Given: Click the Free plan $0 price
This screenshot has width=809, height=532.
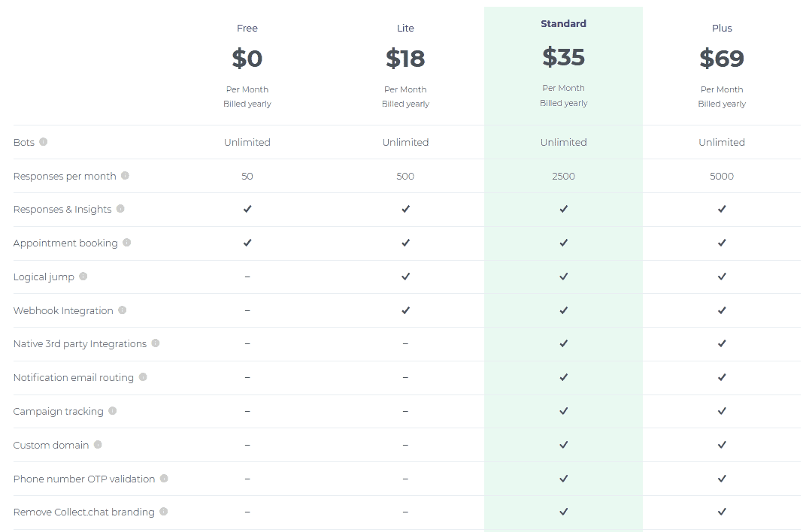Looking at the screenshot, I should point(247,58).
